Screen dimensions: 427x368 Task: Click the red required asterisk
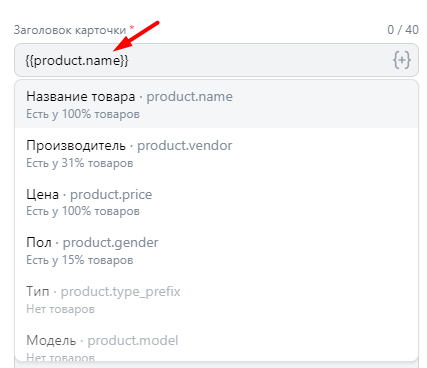coord(132,27)
